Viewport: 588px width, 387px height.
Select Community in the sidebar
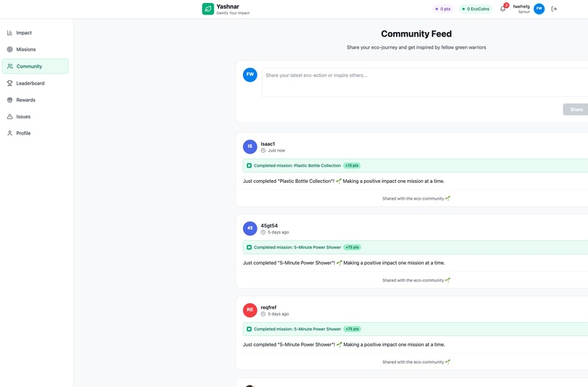(35, 66)
